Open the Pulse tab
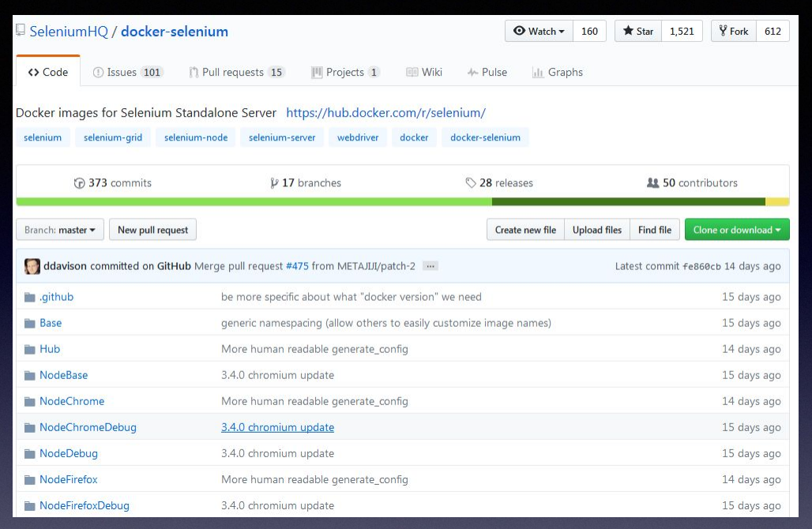This screenshot has width=812, height=529. [x=487, y=72]
